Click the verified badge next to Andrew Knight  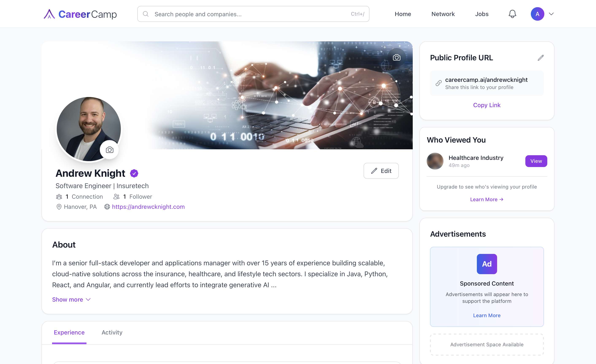point(134,173)
